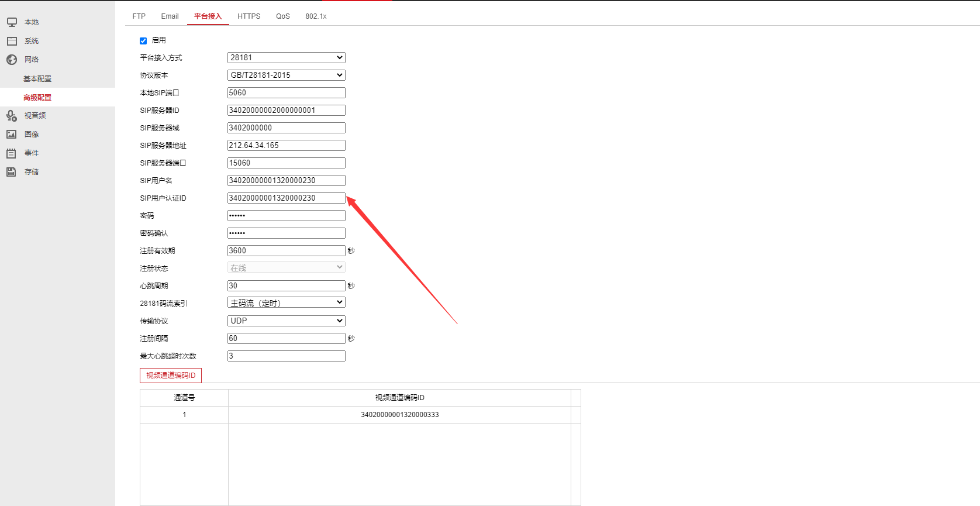The width and height of the screenshot is (980, 506).
Task: Open the 图像 menu item
Action: (32, 135)
